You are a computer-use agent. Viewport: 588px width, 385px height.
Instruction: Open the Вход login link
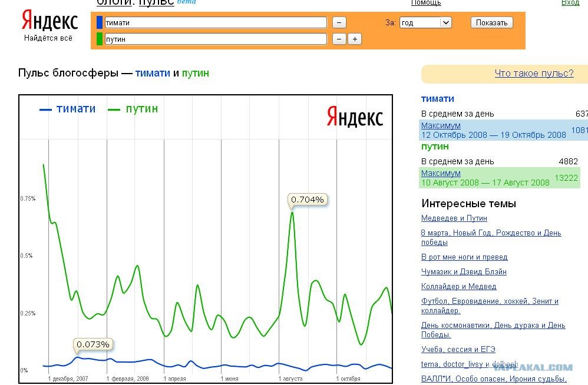point(570,3)
